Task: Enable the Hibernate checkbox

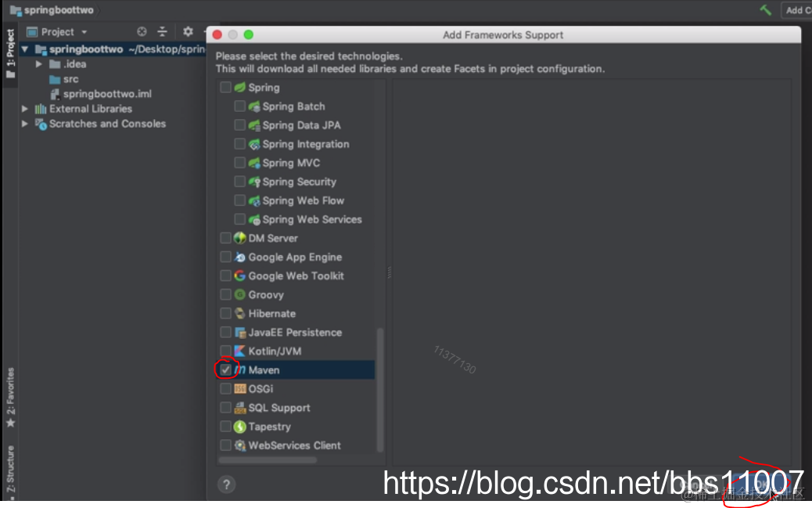Action: click(226, 313)
